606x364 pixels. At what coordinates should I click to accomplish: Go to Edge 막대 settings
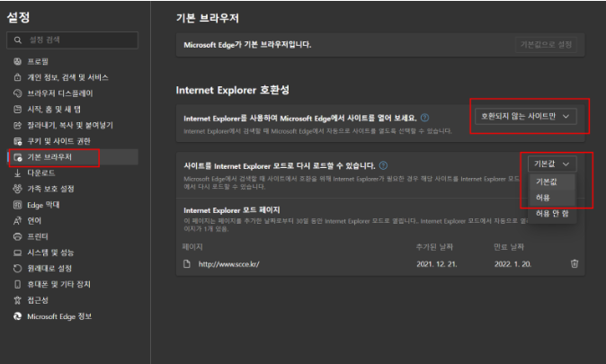point(43,205)
